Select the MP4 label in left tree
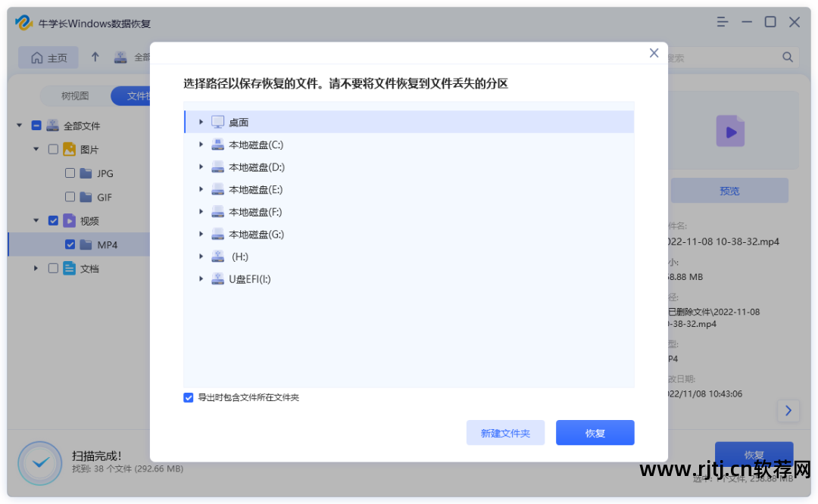The width and height of the screenshot is (818, 504). pos(108,245)
